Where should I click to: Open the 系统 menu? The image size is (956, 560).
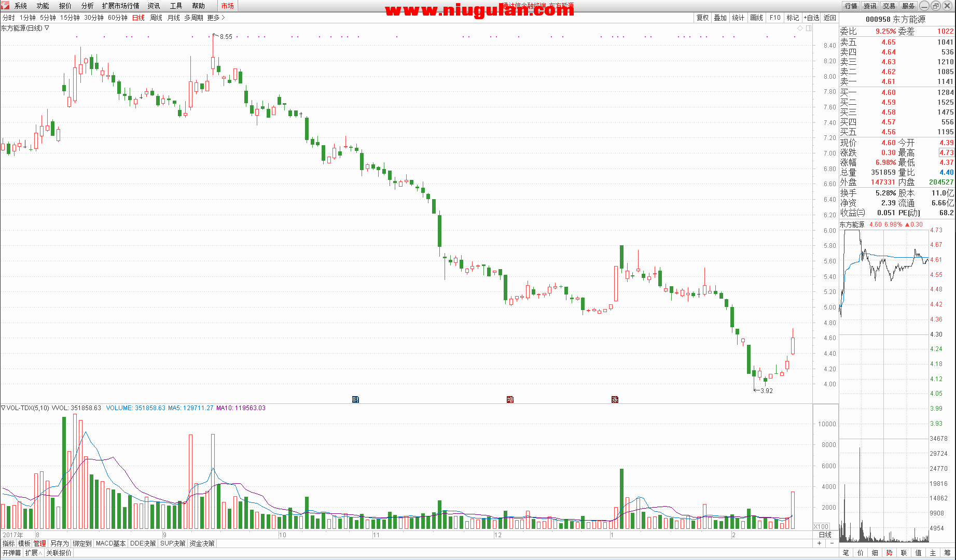pyautogui.click(x=21, y=6)
